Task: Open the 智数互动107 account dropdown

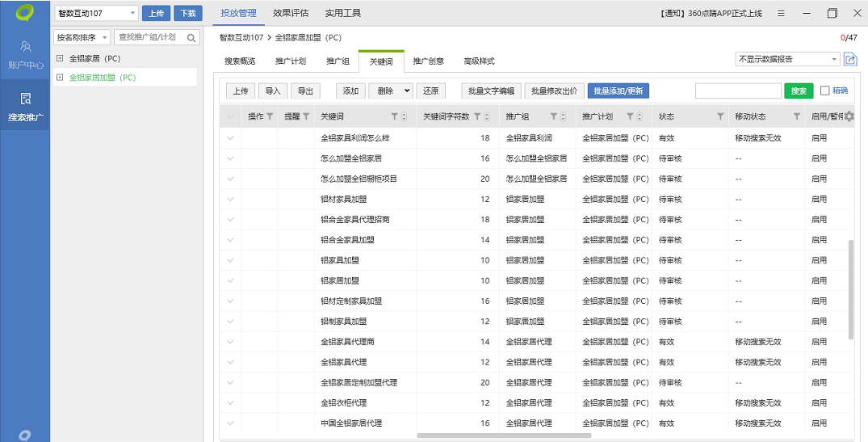Action: point(96,13)
